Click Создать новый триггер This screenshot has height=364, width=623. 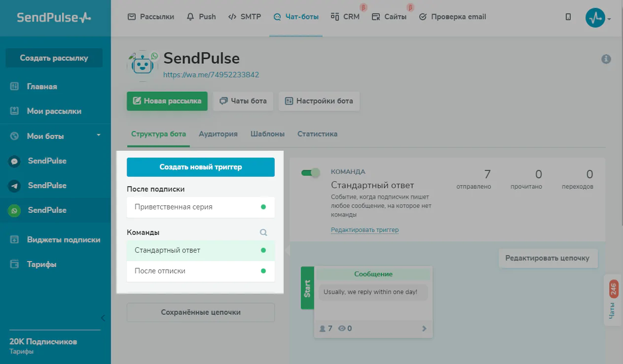200,167
